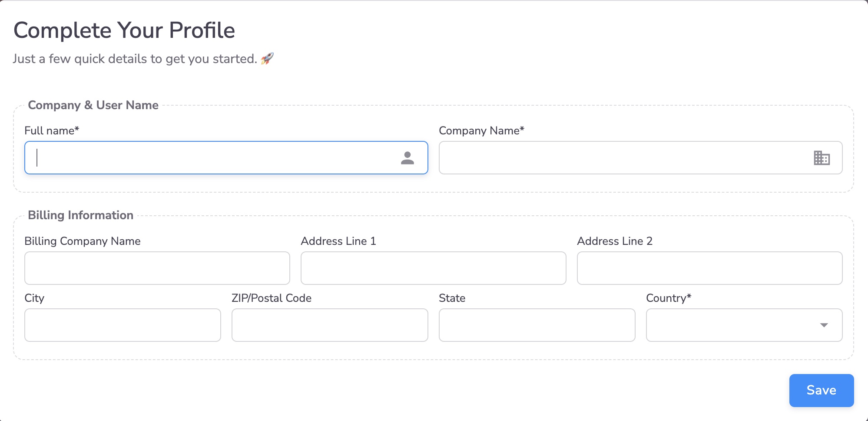Image resolution: width=868 pixels, height=421 pixels.
Task: Click the rocket emoji after the subtitle
Action: pyautogui.click(x=267, y=59)
